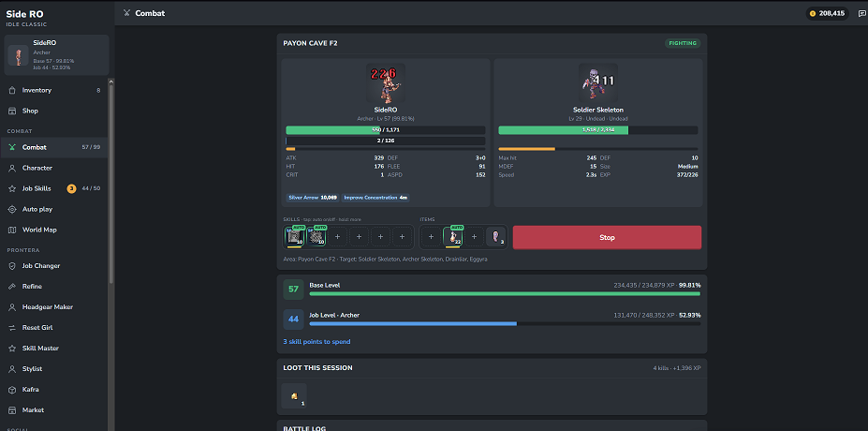Add a skill to the last empty skill slot

click(402, 237)
